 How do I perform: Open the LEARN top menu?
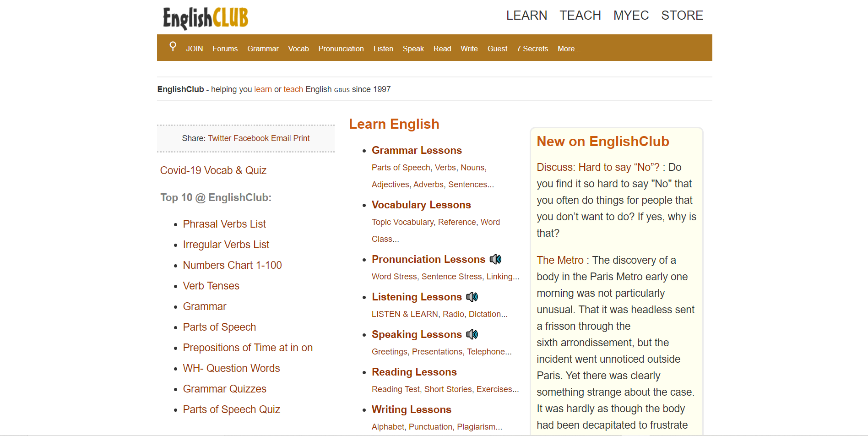[x=526, y=16]
